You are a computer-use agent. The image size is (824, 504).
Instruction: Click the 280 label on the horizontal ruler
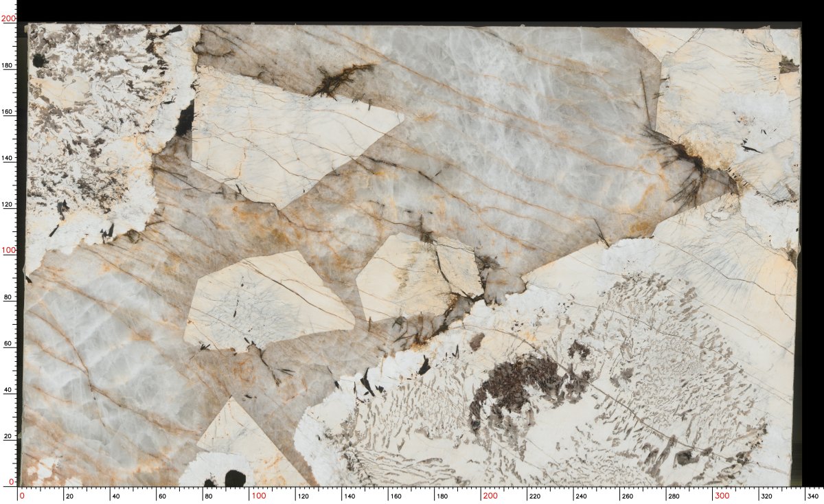pyautogui.click(x=674, y=496)
